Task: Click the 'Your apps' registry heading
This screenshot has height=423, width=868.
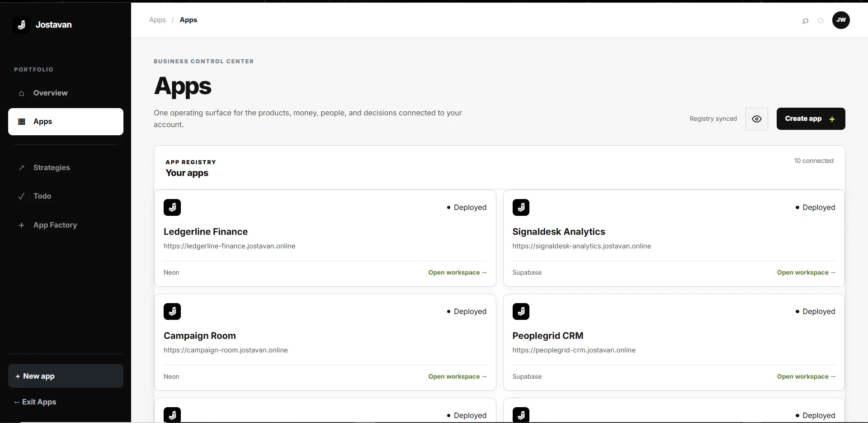Action: click(187, 173)
